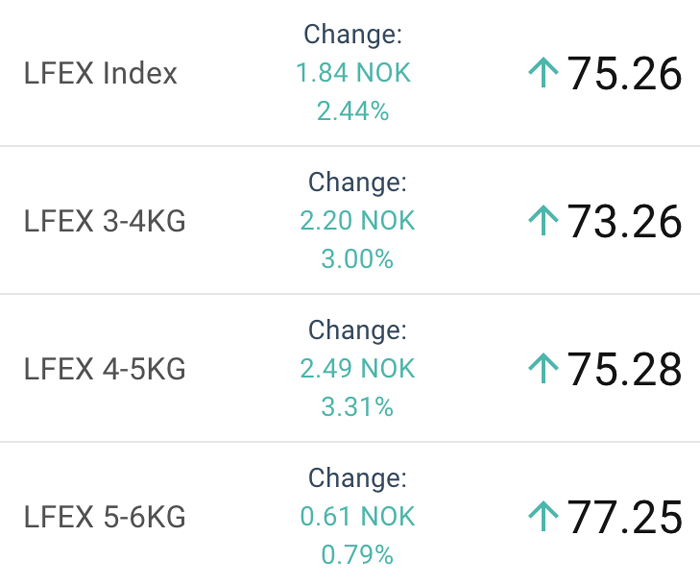This screenshot has width=700, height=585.
Task: Open the LFEX Index row label
Action: 100,73
